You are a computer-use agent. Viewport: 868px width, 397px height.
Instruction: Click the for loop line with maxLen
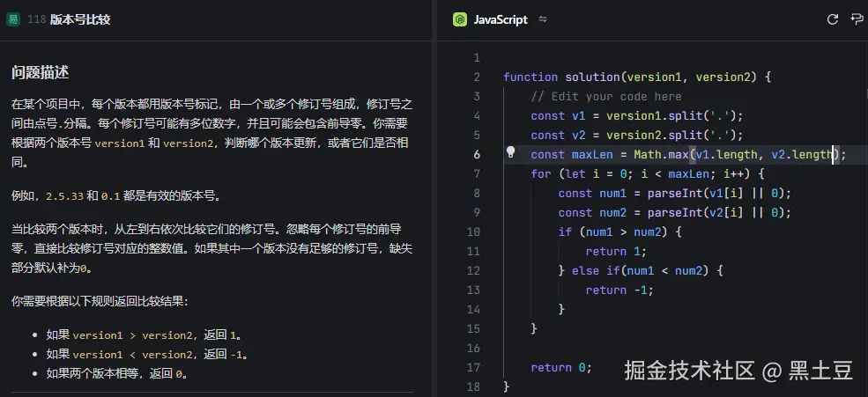648,174
